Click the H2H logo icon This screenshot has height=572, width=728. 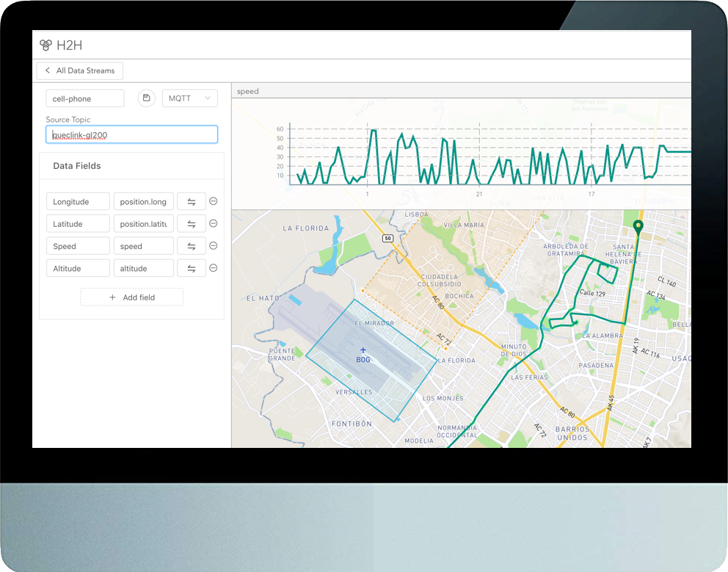tap(45, 45)
